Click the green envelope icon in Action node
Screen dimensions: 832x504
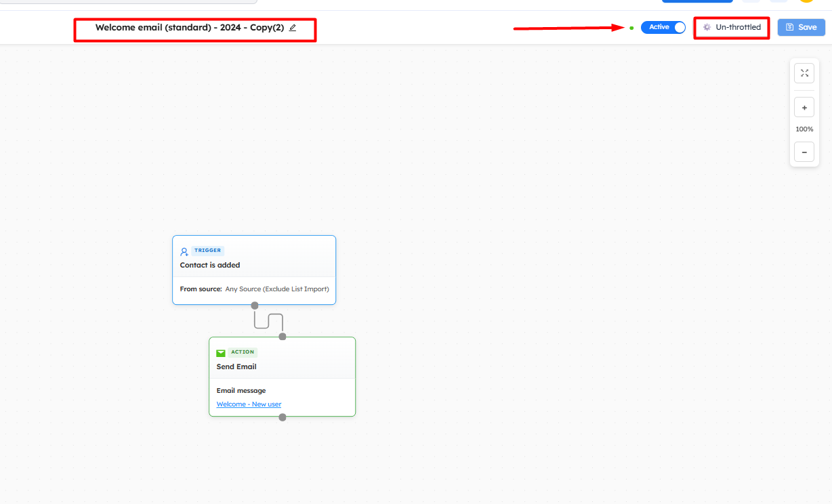coord(221,353)
